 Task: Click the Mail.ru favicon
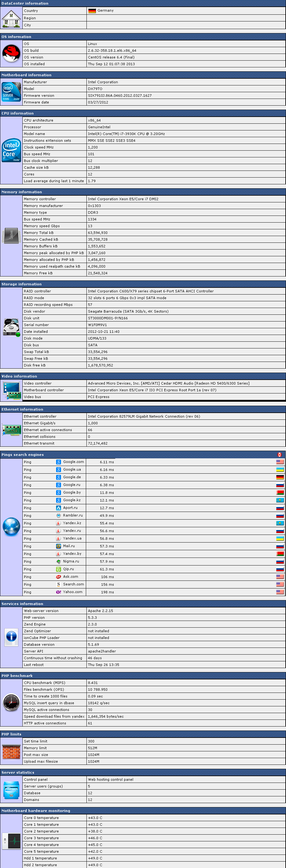click(58, 546)
